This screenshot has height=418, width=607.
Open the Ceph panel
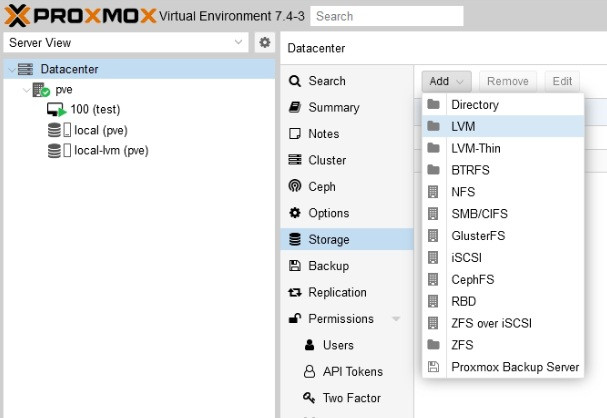click(347, 187)
